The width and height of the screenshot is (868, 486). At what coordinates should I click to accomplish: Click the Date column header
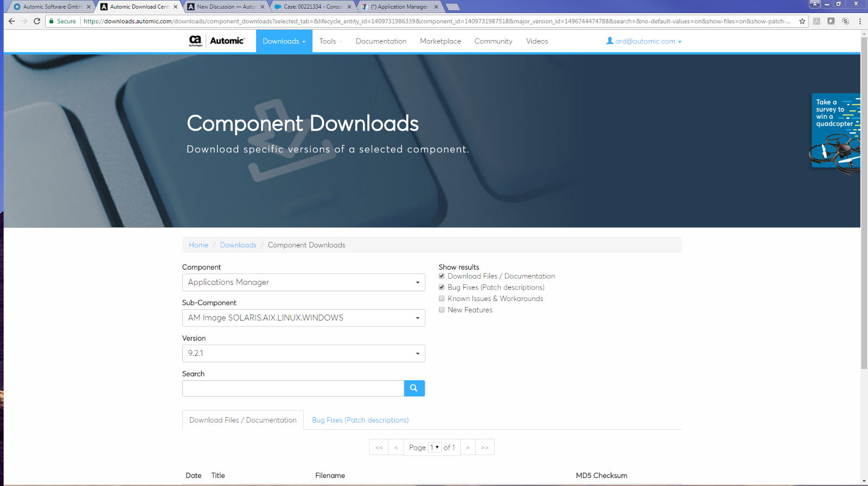(x=193, y=476)
